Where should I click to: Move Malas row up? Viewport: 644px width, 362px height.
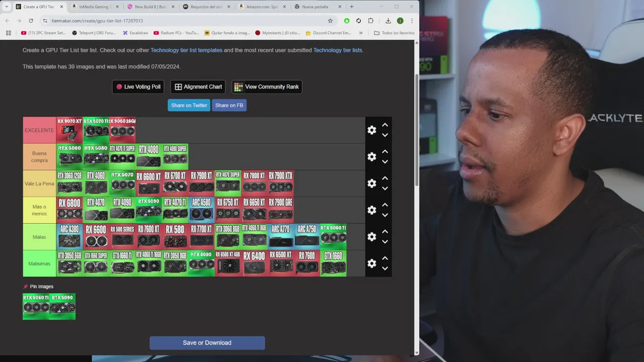point(385,232)
